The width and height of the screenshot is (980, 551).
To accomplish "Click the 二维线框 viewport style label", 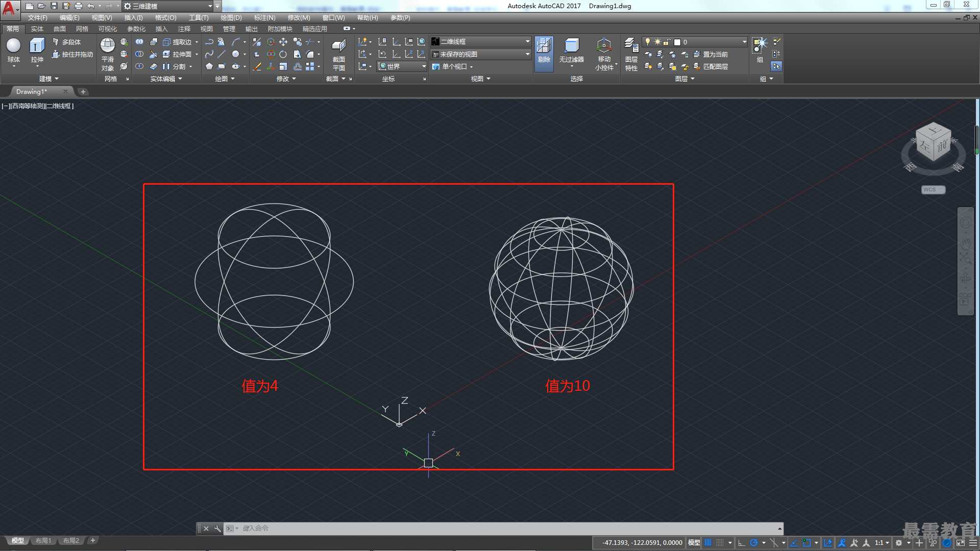I will 60,106.
